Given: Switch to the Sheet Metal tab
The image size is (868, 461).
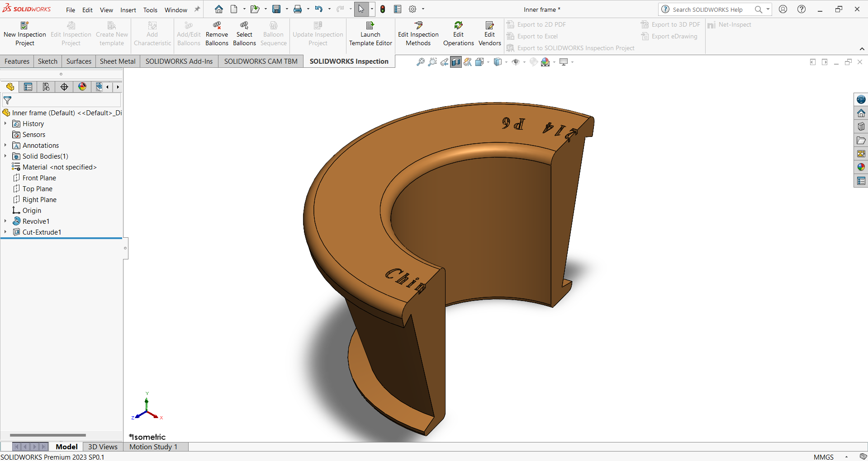Looking at the screenshot, I should click(118, 61).
